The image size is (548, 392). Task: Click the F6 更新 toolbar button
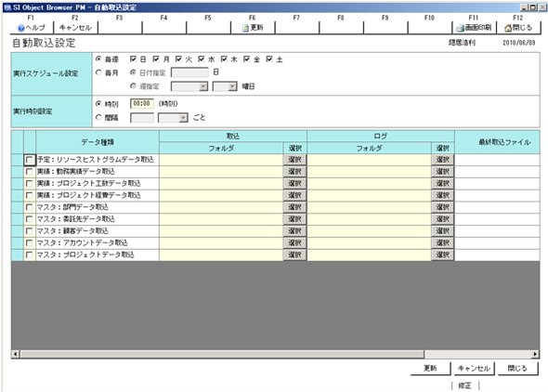click(253, 28)
